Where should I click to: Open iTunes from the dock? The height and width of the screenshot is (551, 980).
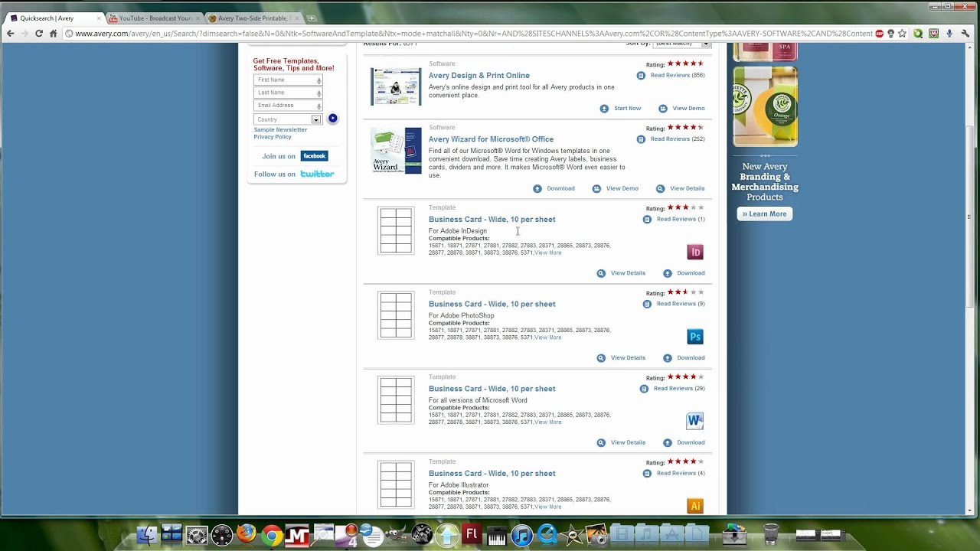coord(521,535)
